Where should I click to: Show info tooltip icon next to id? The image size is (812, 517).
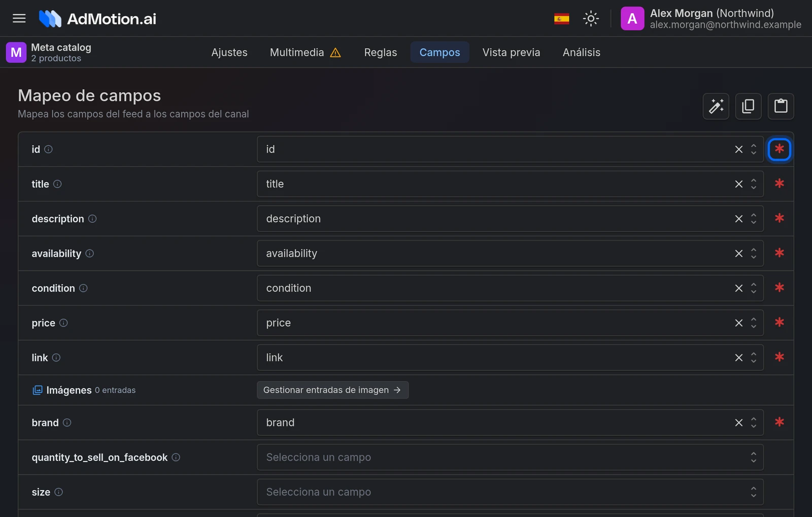coord(48,149)
